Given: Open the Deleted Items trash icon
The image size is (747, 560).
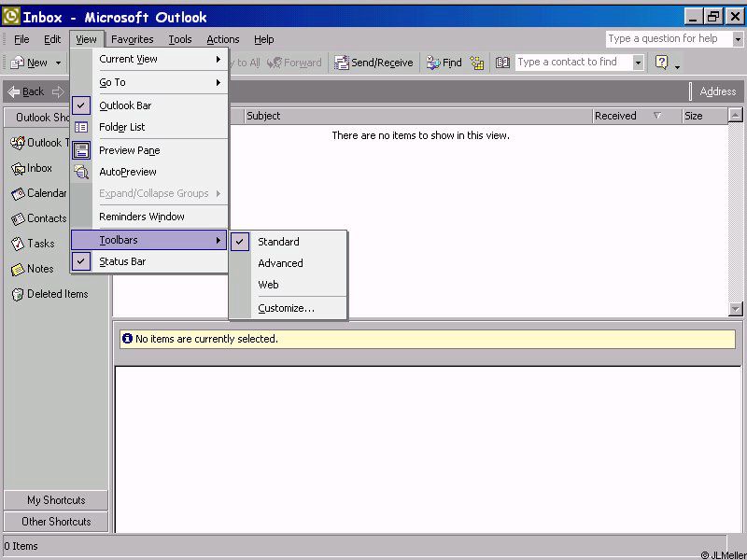Looking at the screenshot, I should click(x=18, y=294).
